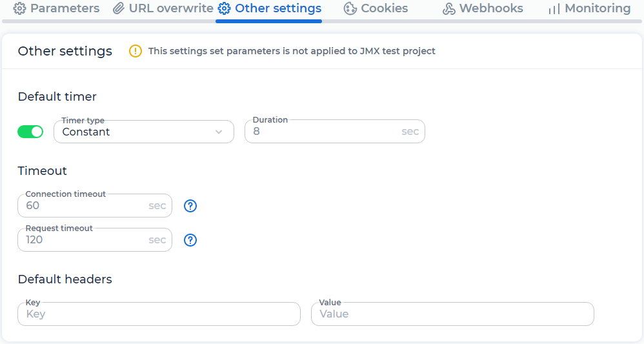Click the Cookies cookie icon
644x344 pixels.
pyautogui.click(x=350, y=8)
